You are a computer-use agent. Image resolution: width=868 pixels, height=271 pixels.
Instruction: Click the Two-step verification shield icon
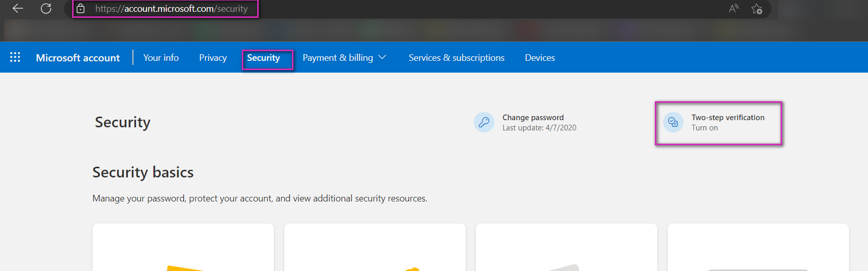(x=673, y=122)
